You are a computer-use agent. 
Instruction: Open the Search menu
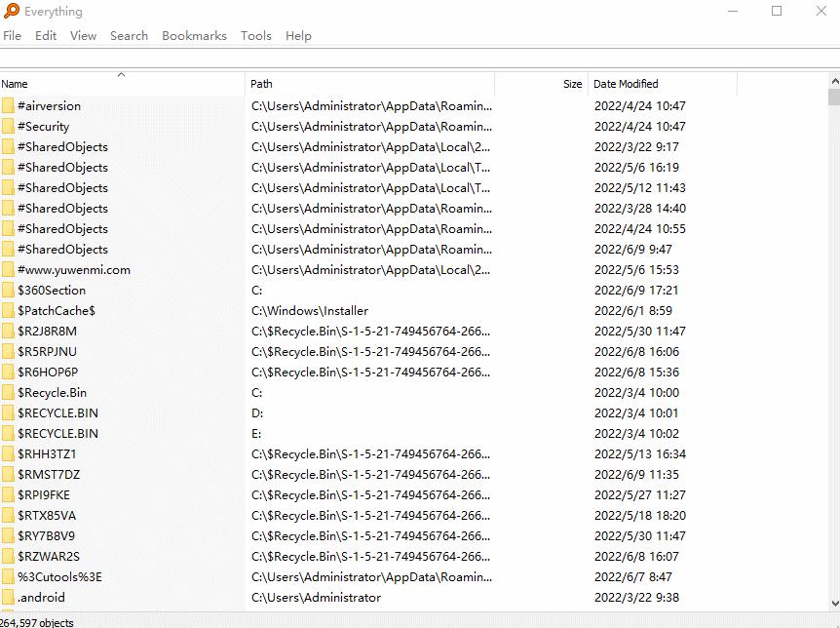[129, 36]
